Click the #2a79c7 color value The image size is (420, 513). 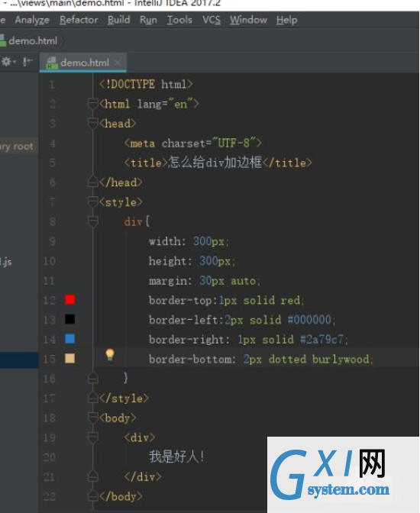[321, 339]
